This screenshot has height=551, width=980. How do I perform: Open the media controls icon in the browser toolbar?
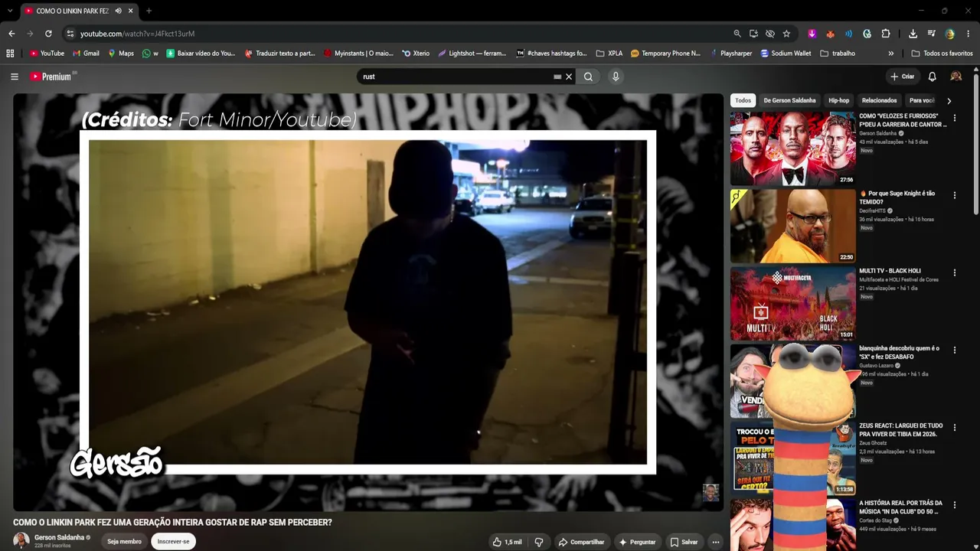coord(931,34)
